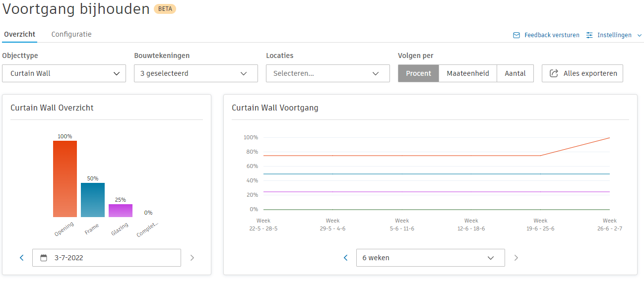Click Feedback versturen link

pyautogui.click(x=552, y=35)
